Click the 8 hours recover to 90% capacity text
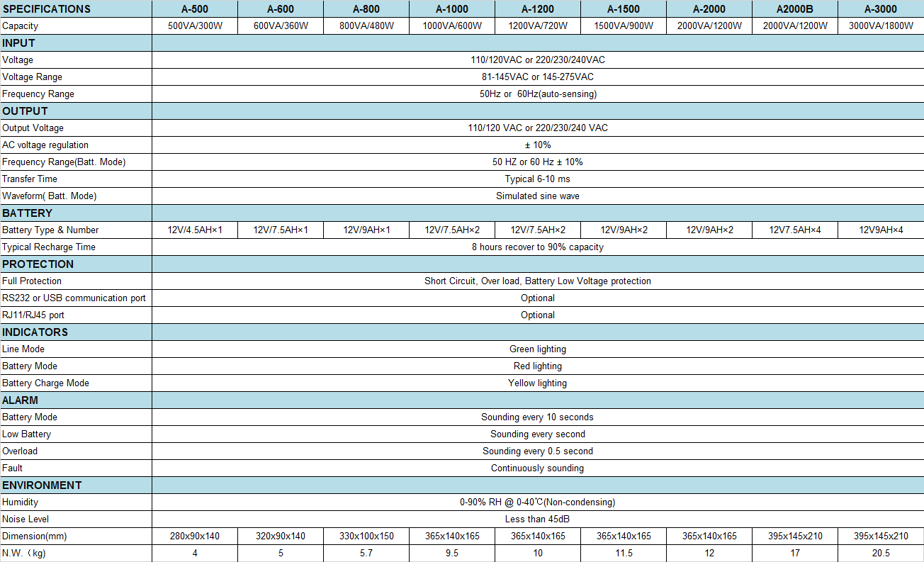Screen dimensions: 924x562 (x=538, y=247)
